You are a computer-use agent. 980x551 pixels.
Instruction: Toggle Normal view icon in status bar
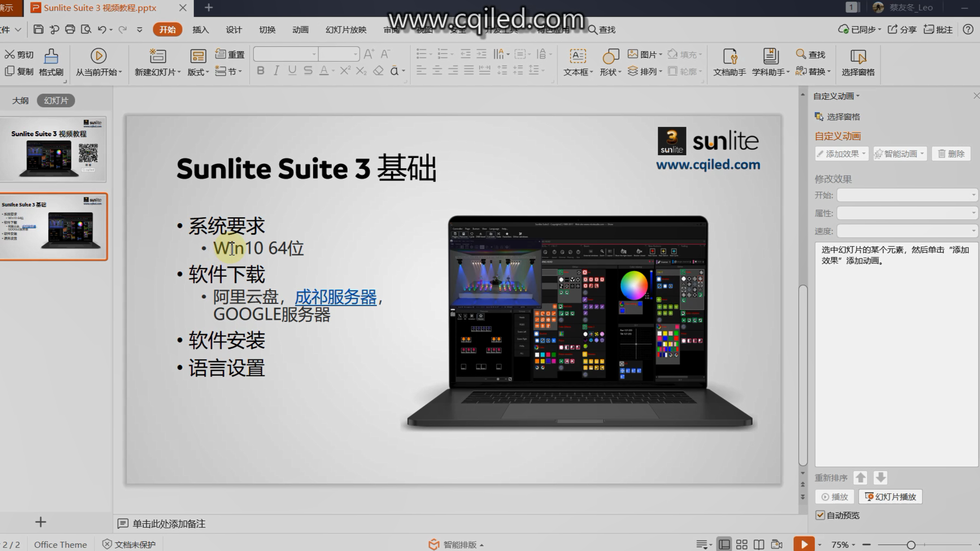coord(724,544)
